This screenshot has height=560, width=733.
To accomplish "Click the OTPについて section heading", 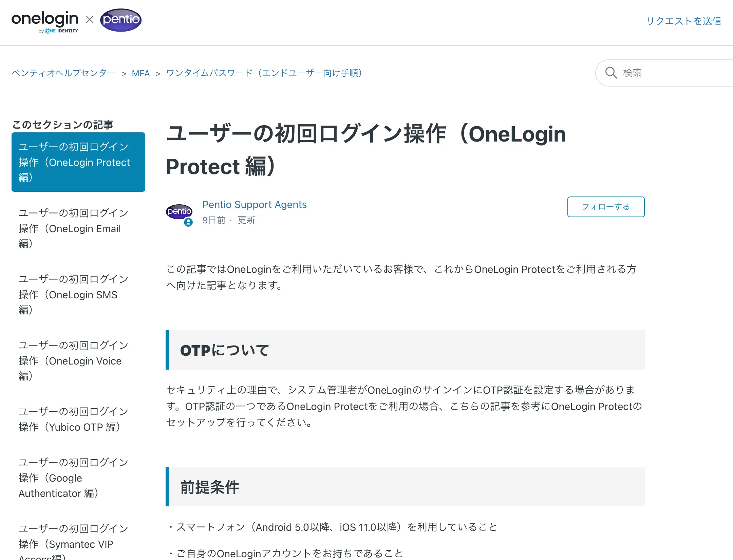I will coord(225,350).
